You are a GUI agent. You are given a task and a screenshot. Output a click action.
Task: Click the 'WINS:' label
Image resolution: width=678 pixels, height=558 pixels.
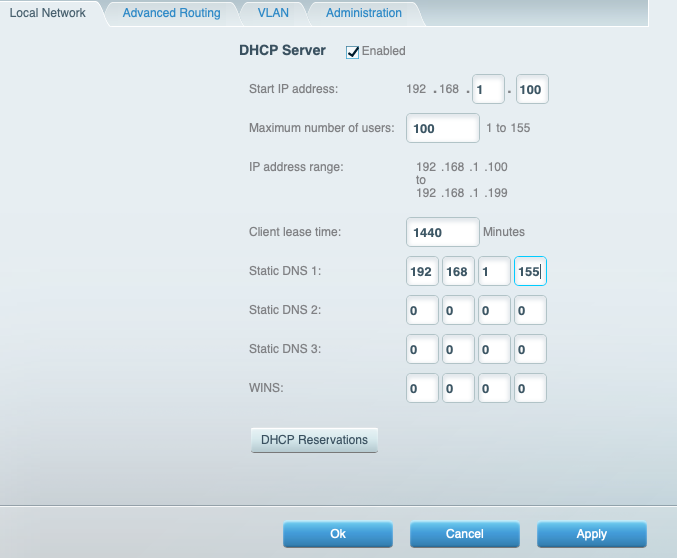tap(266, 388)
